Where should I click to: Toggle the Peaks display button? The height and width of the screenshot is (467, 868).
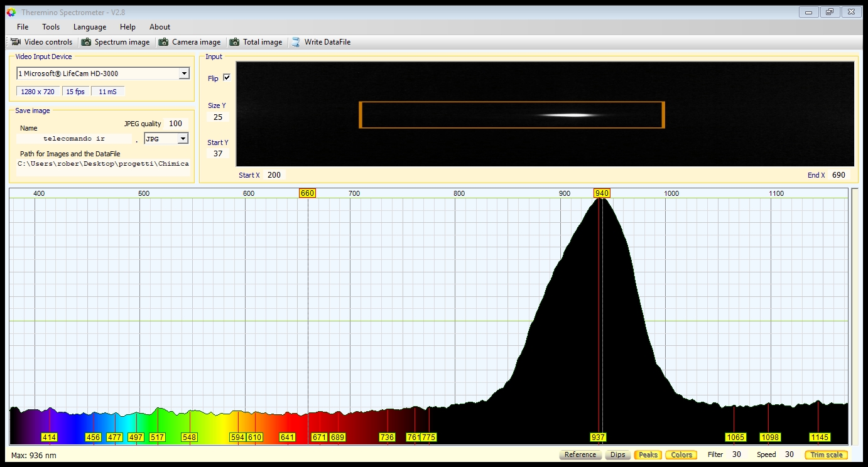pyautogui.click(x=648, y=454)
